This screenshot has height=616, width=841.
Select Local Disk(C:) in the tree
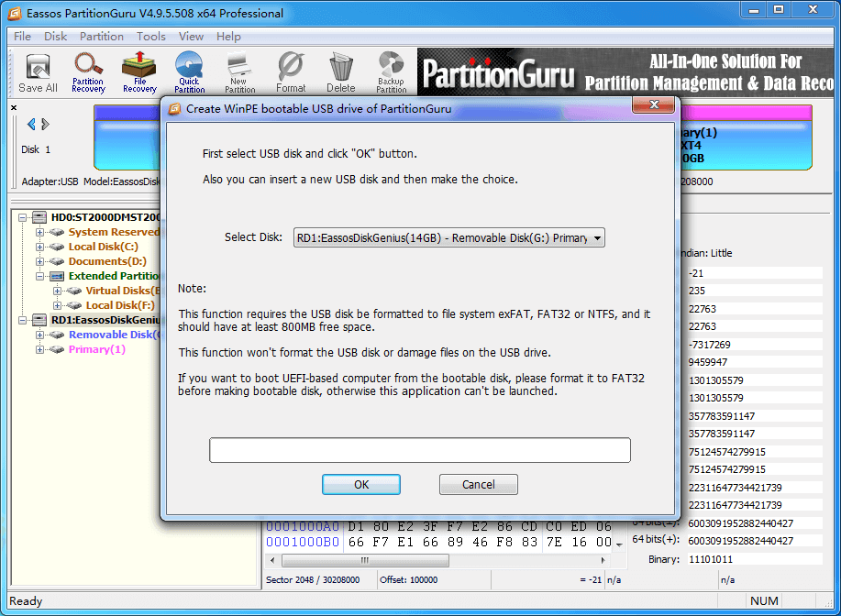pyautogui.click(x=104, y=247)
